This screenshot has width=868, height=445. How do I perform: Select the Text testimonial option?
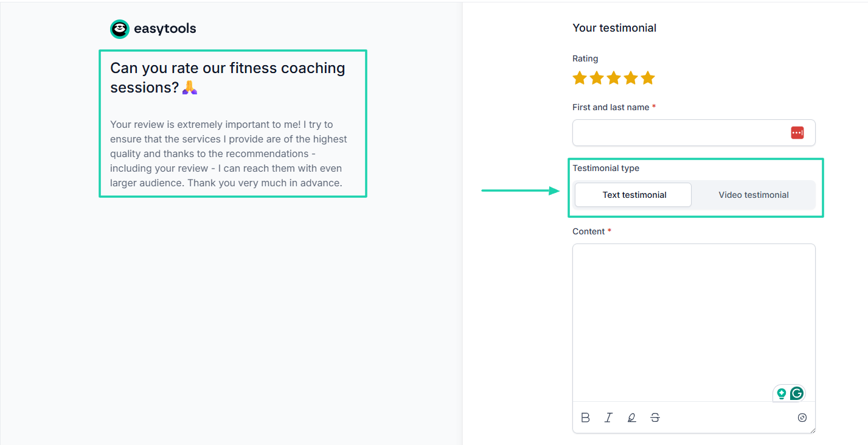click(634, 195)
